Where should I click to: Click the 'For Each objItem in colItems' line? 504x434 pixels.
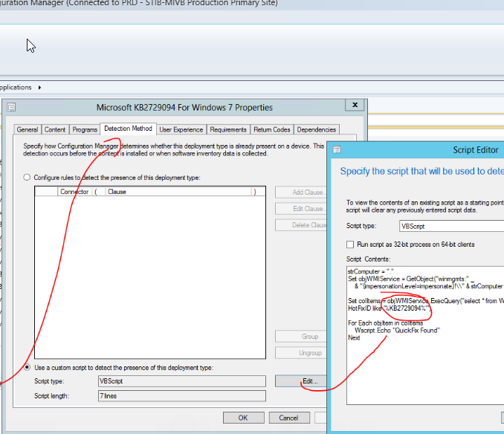coord(386,323)
